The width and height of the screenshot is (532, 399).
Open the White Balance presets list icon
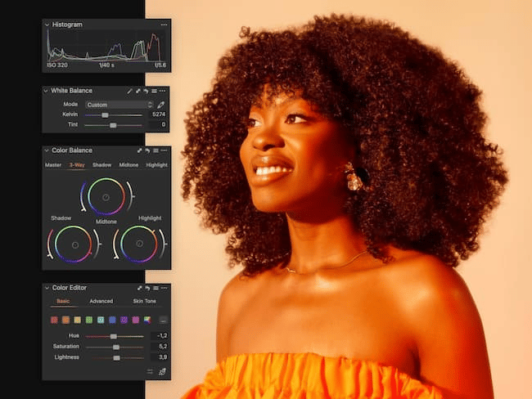pos(155,91)
